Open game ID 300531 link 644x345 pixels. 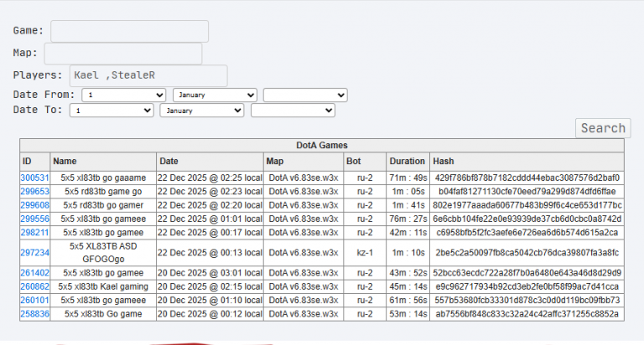[x=35, y=178]
